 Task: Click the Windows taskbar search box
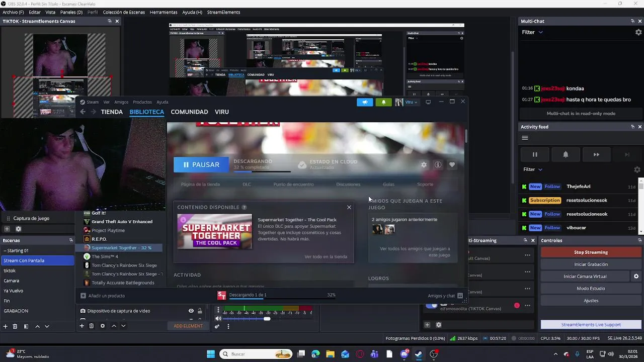256,354
